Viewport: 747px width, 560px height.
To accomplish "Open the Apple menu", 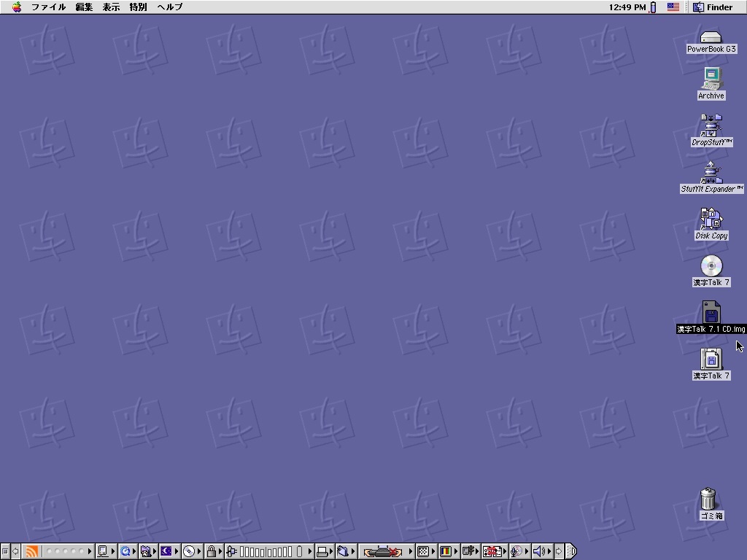I will [x=17, y=7].
